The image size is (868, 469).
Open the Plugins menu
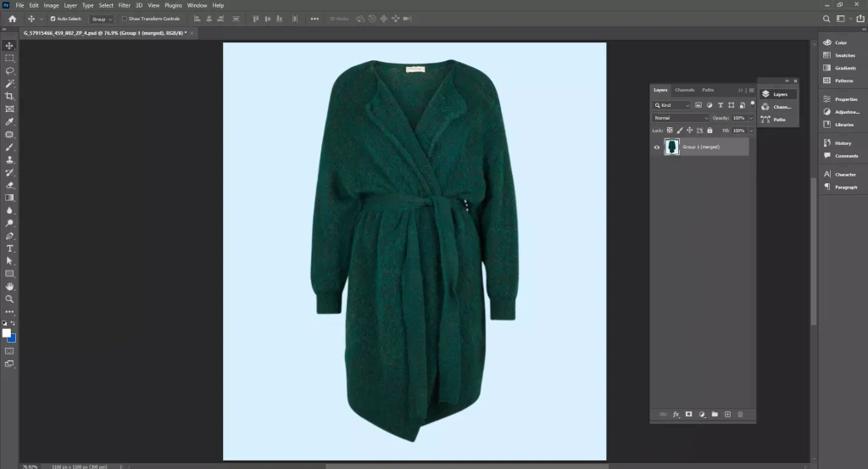coord(173,6)
